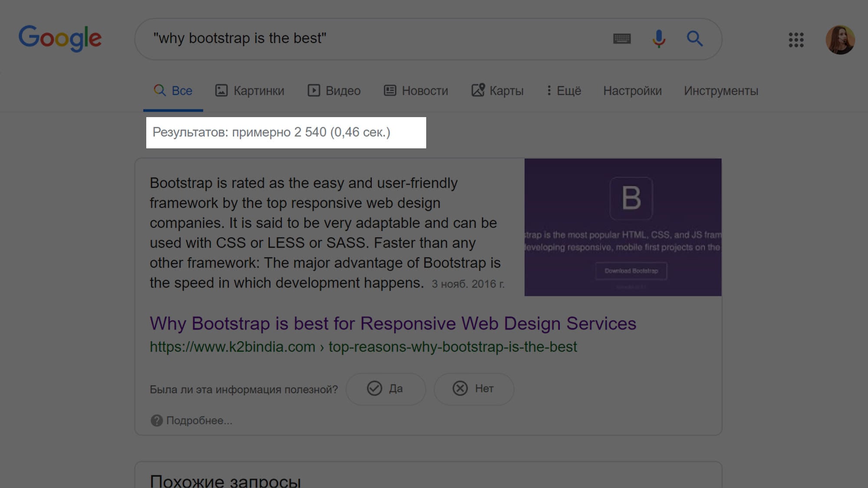
Task: Click the Google logo
Action: tap(60, 38)
